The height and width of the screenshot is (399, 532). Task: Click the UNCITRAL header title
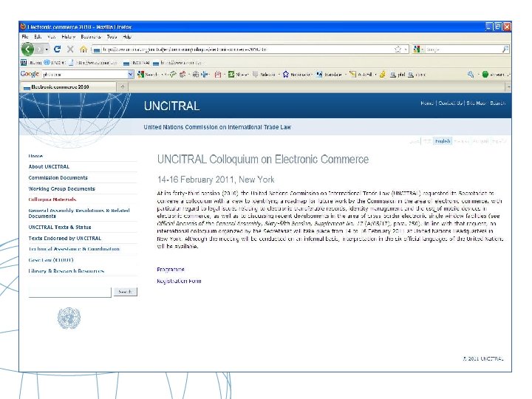[x=171, y=106]
